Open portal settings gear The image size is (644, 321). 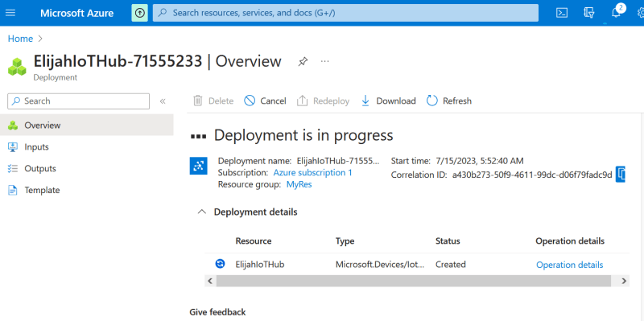click(x=641, y=13)
